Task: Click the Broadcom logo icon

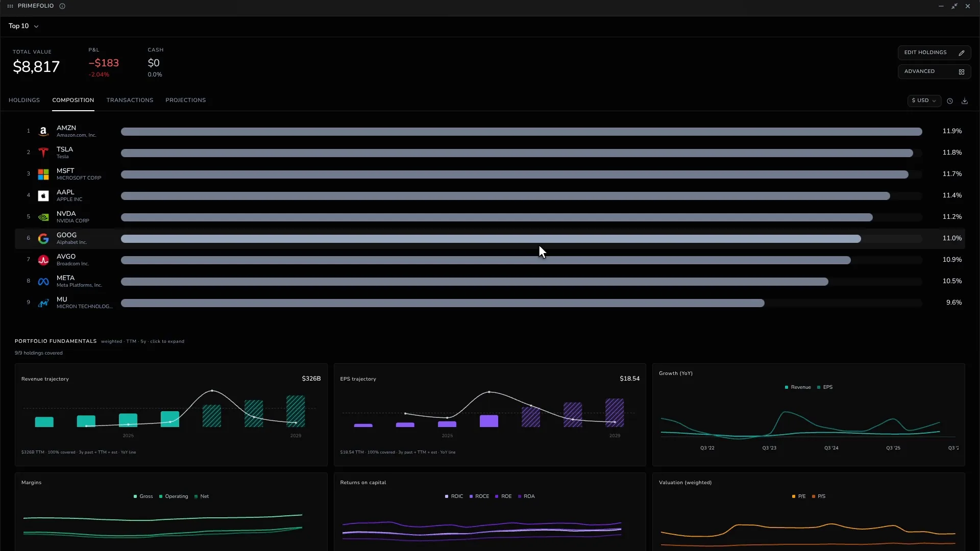Action: (x=43, y=260)
